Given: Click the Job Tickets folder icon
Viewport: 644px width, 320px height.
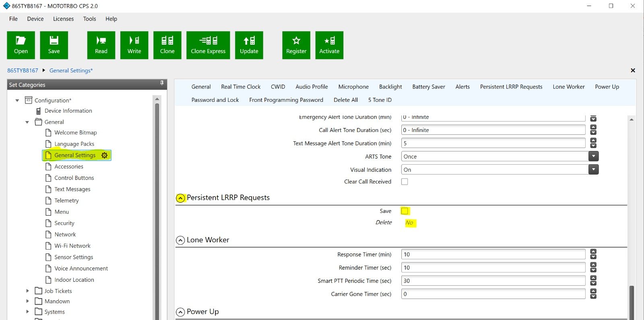Looking at the screenshot, I should click(39, 291).
